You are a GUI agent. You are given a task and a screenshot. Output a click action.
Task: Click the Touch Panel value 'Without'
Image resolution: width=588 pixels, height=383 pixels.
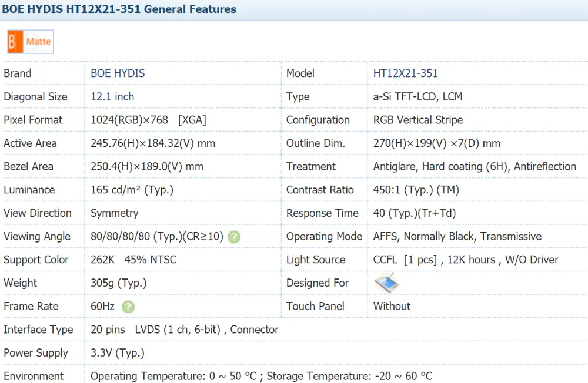click(x=392, y=306)
